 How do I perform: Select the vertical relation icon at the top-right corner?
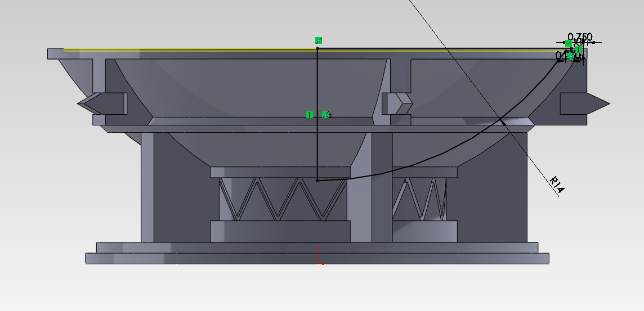click(579, 49)
